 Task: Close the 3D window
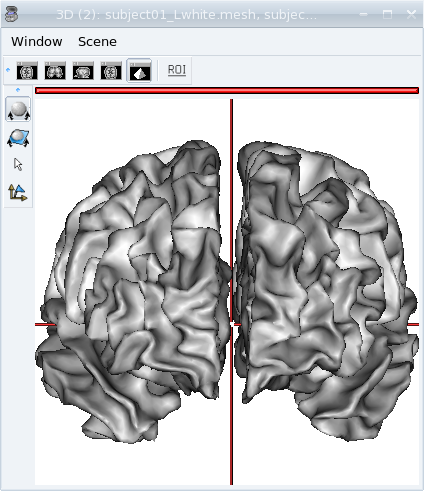pos(412,14)
